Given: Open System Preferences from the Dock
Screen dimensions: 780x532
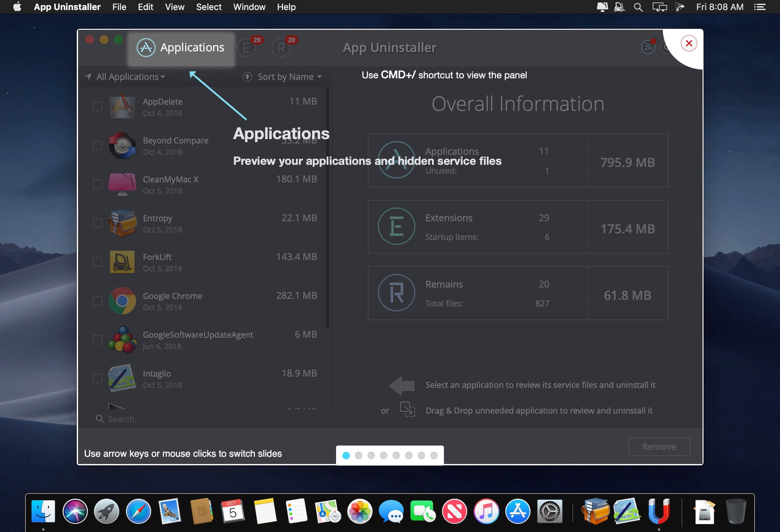Looking at the screenshot, I should tap(550, 512).
